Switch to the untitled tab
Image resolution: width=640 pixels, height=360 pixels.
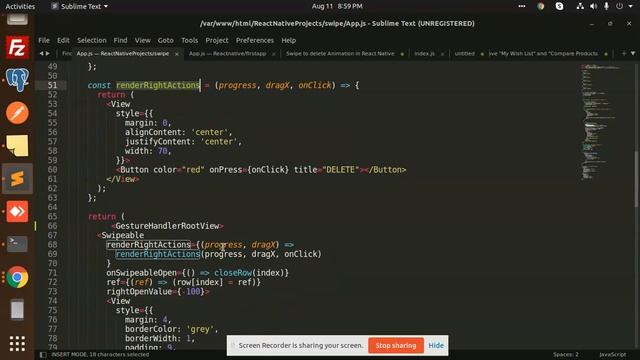tap(464, 53)
